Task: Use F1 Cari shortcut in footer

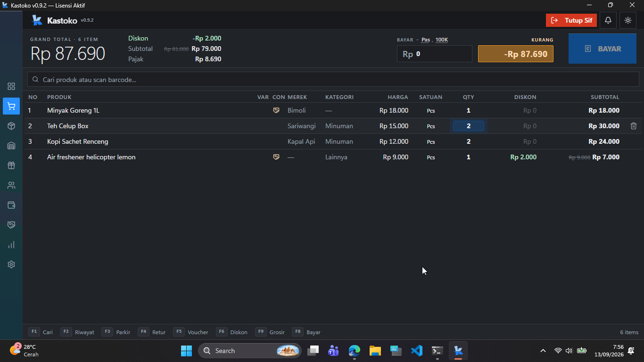Action: (41, 332)
